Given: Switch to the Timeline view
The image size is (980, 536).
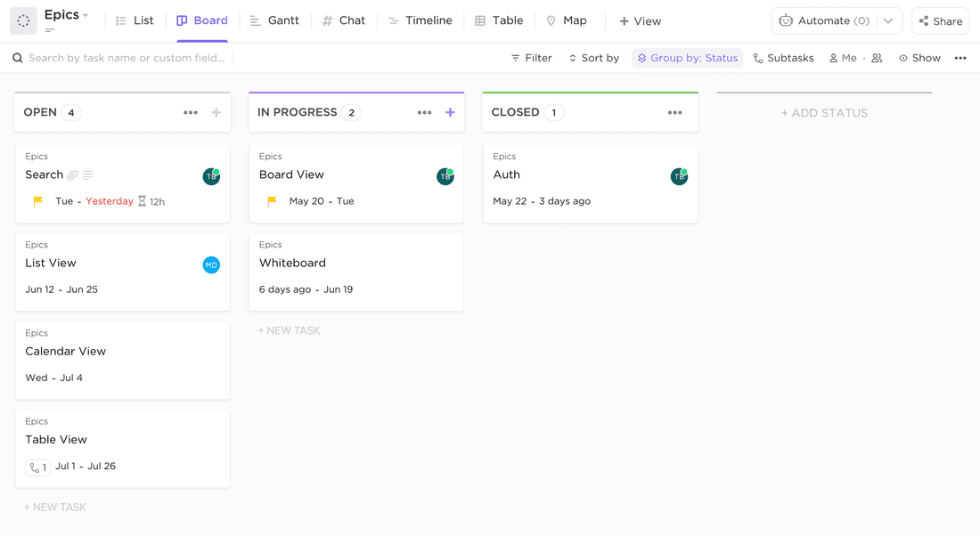Looking at the screenshot, I should (421, 20).
